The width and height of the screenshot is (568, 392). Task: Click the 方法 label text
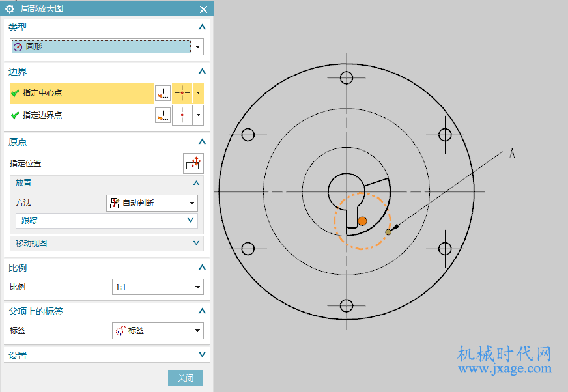pos(23,203)
